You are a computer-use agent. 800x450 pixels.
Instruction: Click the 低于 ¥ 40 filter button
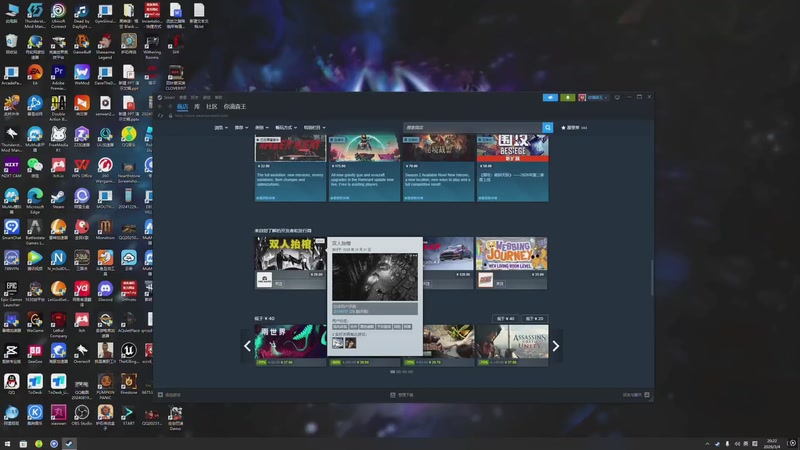[506, 318]
